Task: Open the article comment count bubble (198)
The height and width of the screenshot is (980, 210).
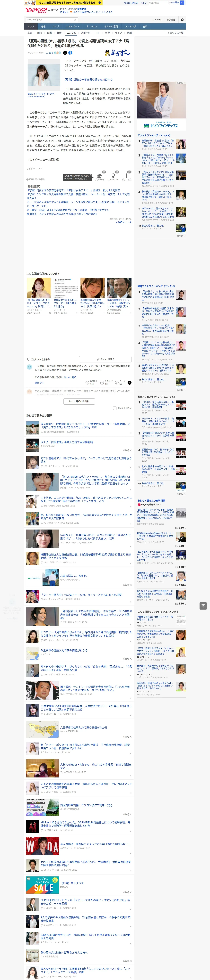Action: point(50,53)
